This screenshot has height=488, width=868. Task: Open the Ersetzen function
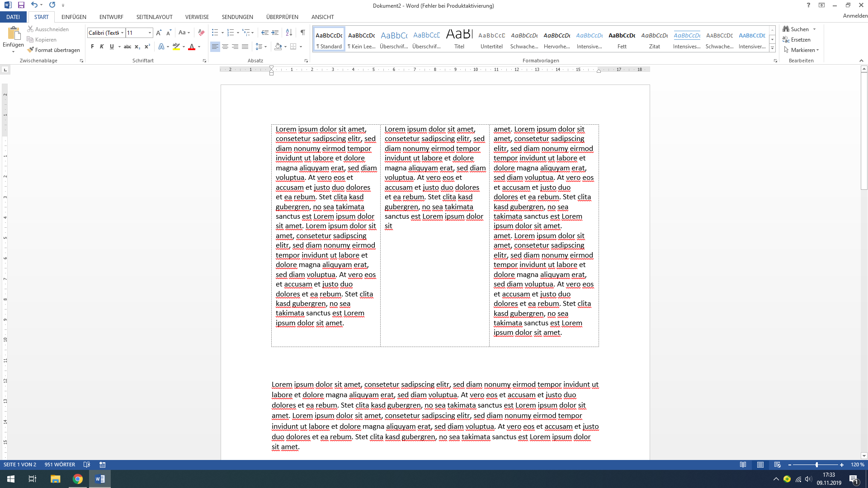pos(798,40)
